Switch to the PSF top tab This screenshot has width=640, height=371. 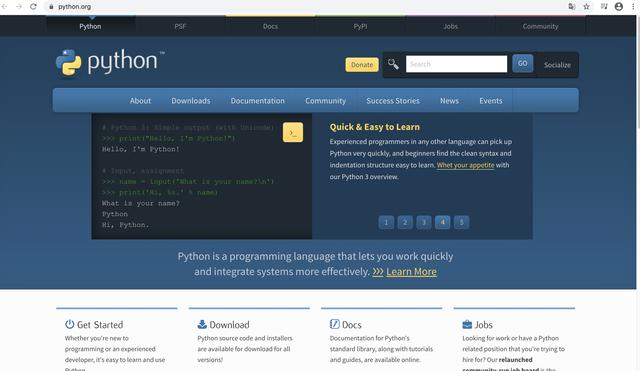click(x=180, y=26)
